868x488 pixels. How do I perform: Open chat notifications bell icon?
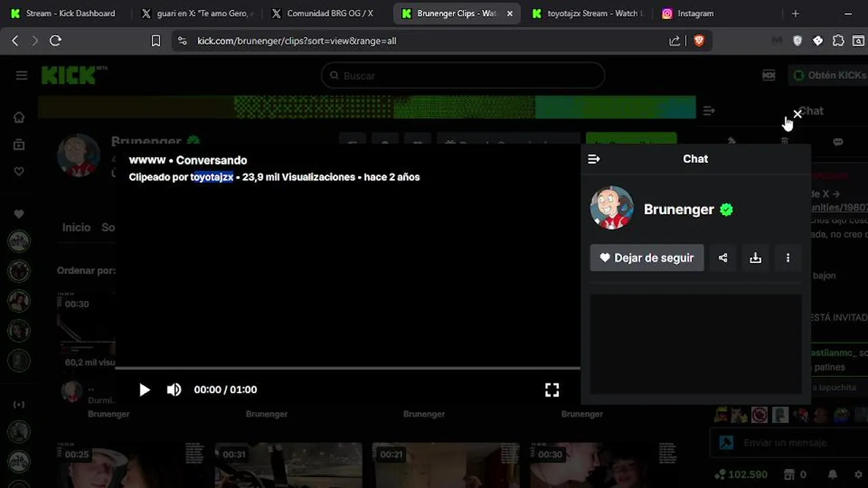[833, 474]
